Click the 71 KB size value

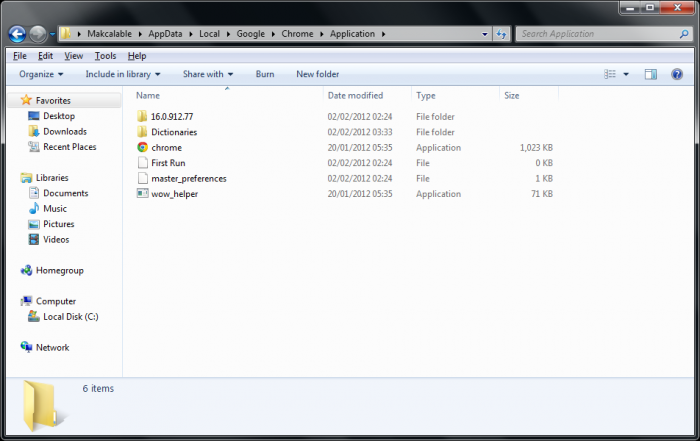542,194
